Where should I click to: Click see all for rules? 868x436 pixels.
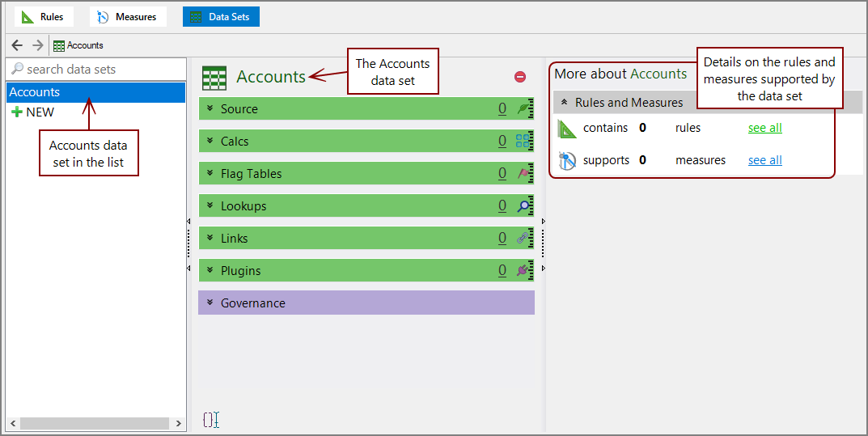765,128
